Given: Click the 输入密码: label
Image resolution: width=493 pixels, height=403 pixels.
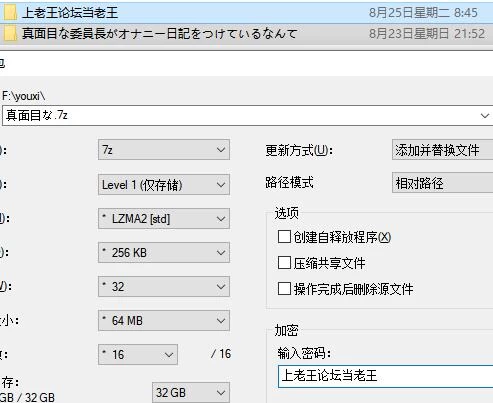Looking at the screenshot, I should click(x=304, y=353).
